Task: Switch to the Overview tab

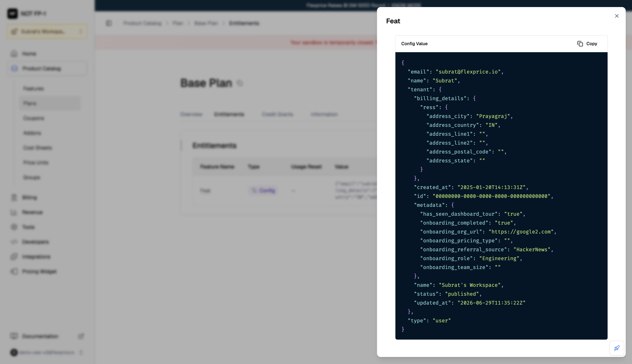Action: click(x=191, y=114)
